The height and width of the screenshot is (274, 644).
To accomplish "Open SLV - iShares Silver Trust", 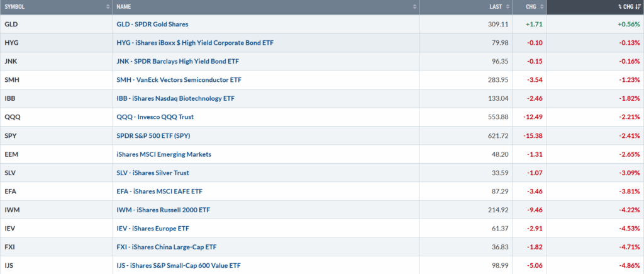I will click(x=152, y=173).
